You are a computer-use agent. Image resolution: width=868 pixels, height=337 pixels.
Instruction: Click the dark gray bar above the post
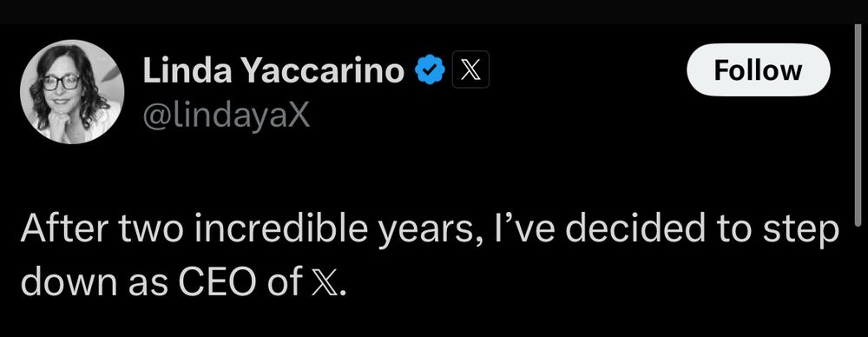point(434,11)
